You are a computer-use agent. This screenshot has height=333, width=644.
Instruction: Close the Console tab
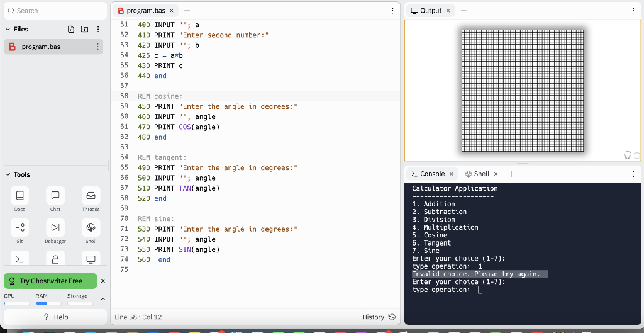coord(452,174)
